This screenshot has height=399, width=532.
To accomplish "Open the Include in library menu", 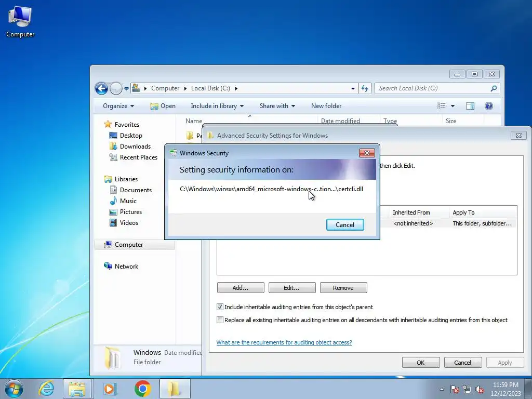I will [x=217, y=106].
